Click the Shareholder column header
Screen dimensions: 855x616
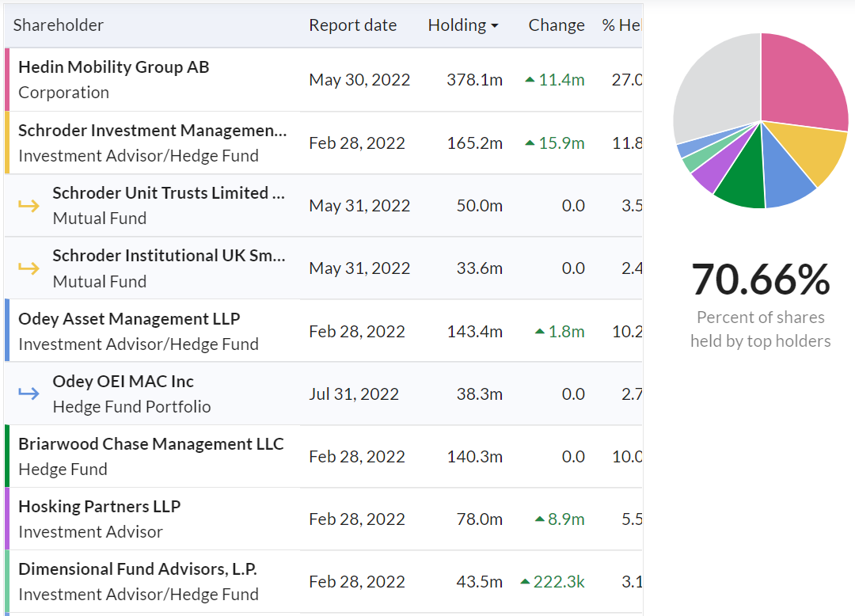[59, 25]
